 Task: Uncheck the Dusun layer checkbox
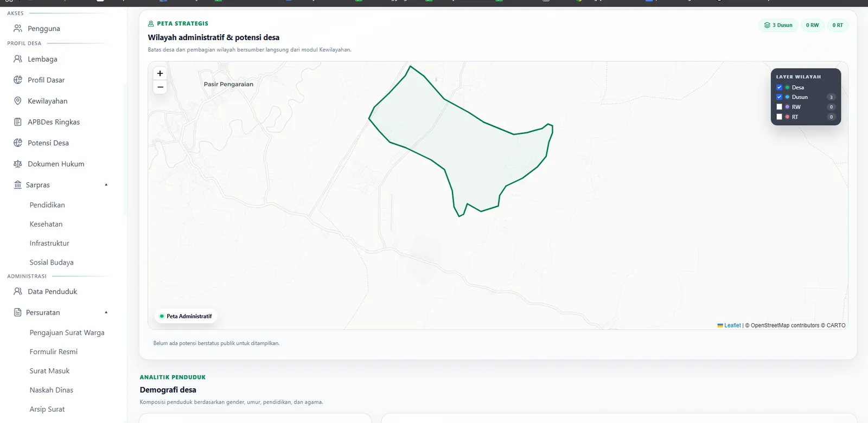point(780,97)
